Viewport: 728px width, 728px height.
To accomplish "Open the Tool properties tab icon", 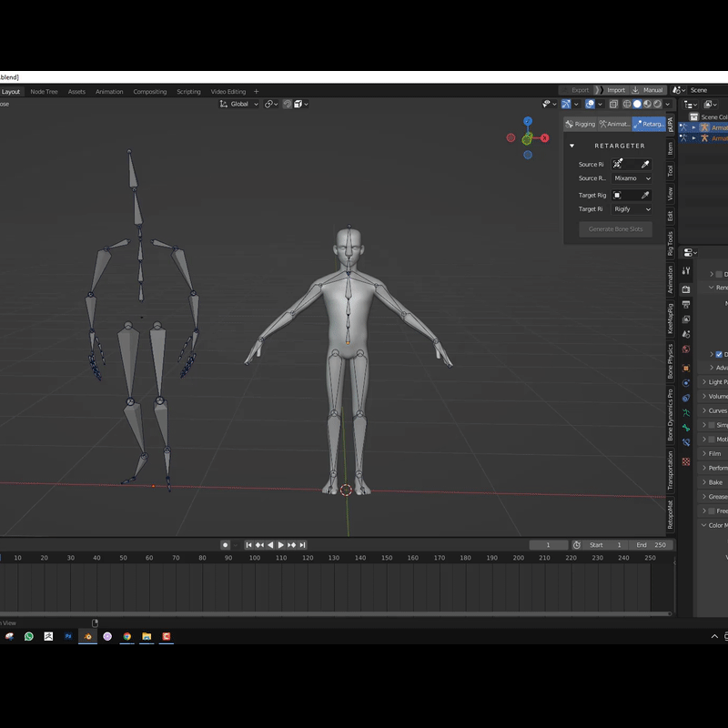I will 686,270.
